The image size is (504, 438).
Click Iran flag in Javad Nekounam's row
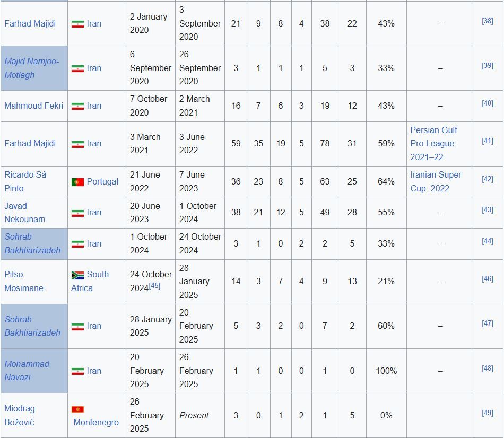[77, 213]
